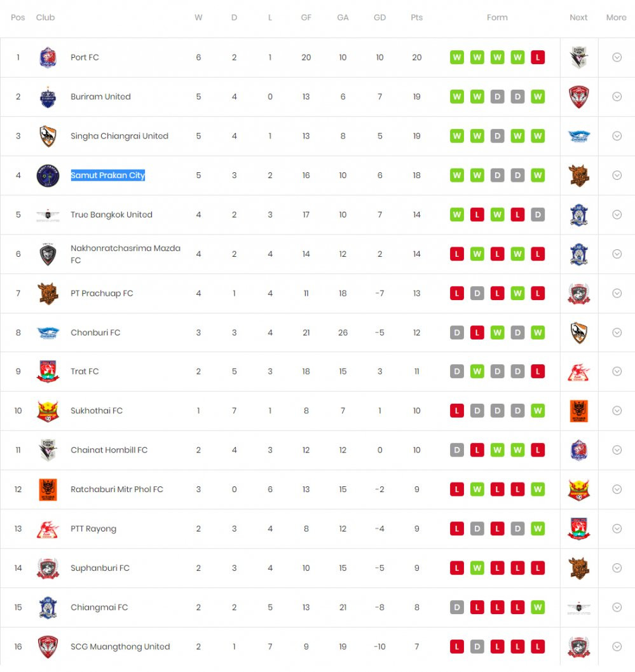
Task: Click Port FC's next opponent crest
Action: (578, 58)
